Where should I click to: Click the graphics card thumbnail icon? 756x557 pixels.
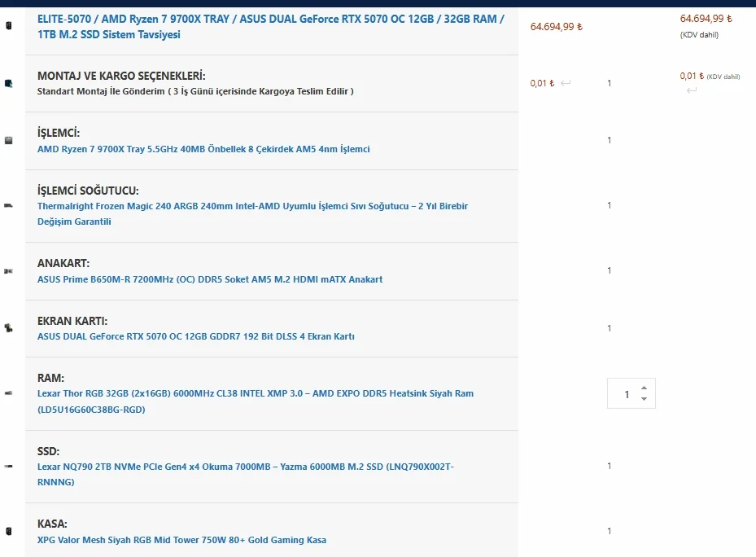point(9,328)
